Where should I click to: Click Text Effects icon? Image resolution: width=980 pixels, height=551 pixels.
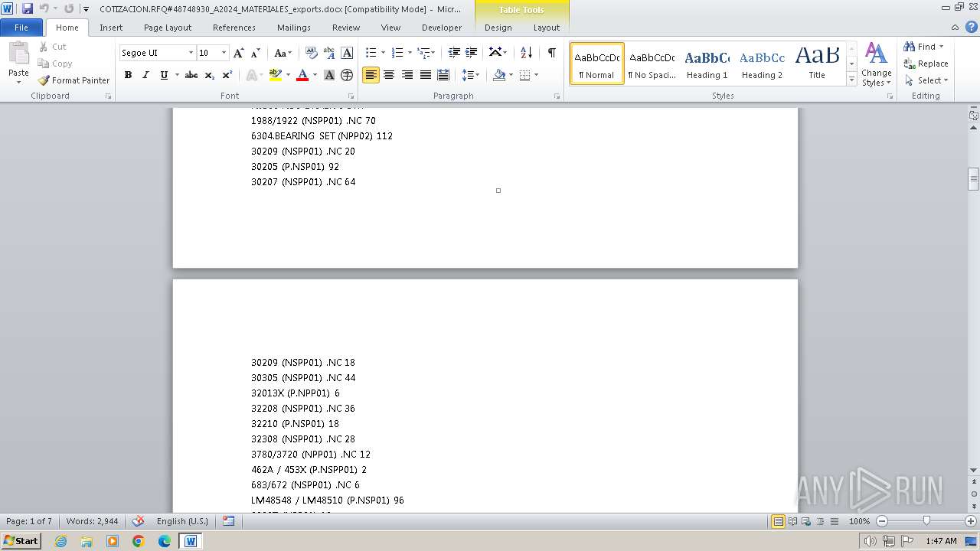251,75
